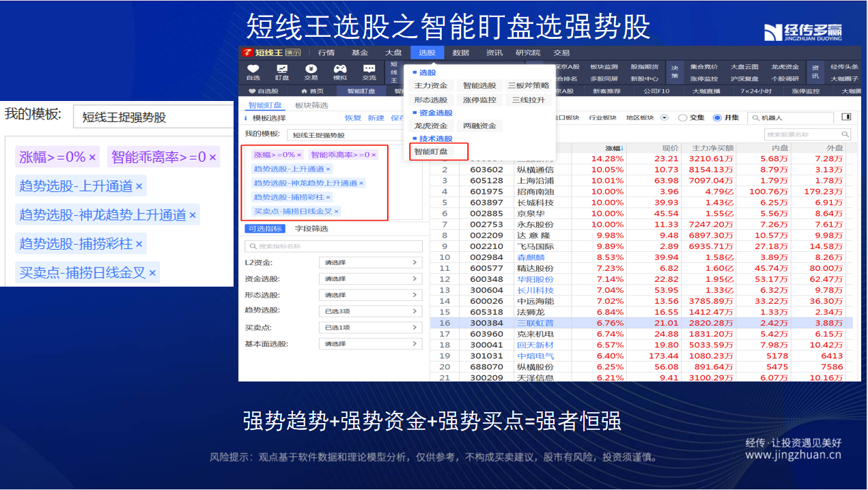Choose 两融资金 under 资金选股 menu section

click(479, 126)
